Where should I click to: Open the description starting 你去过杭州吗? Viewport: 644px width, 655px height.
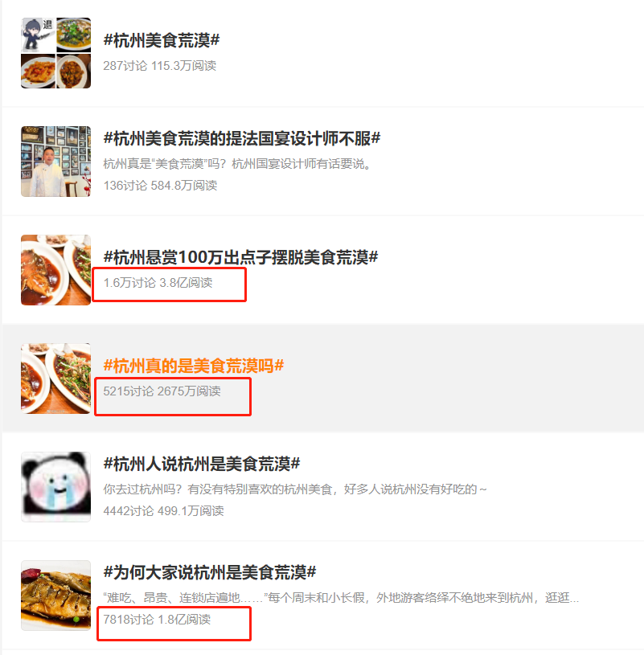(295, 489)
